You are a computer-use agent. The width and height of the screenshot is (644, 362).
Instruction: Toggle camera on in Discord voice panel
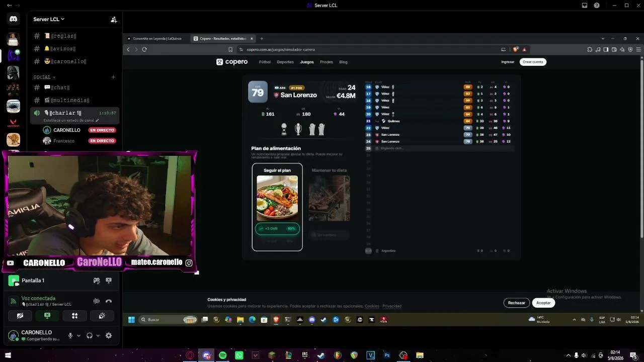pos(20,316)
